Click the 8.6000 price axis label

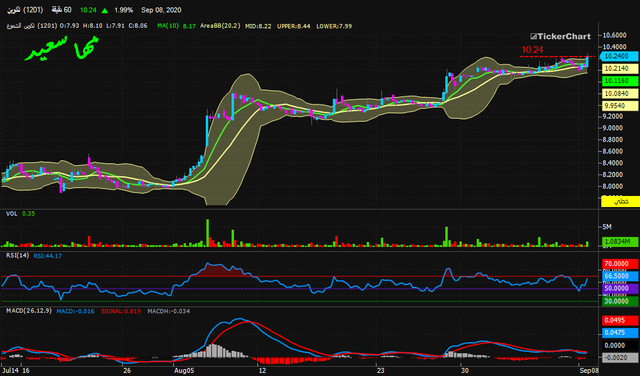click(614, 151)
